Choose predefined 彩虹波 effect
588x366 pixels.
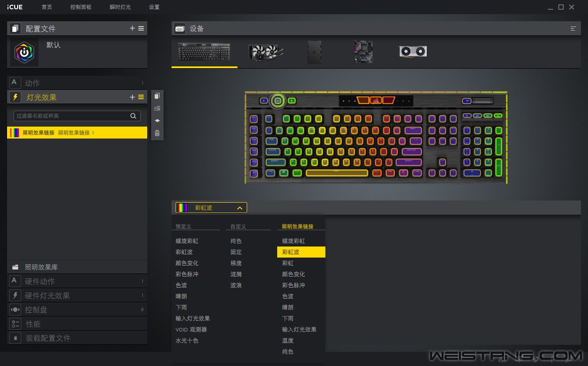tap(184, 252)
